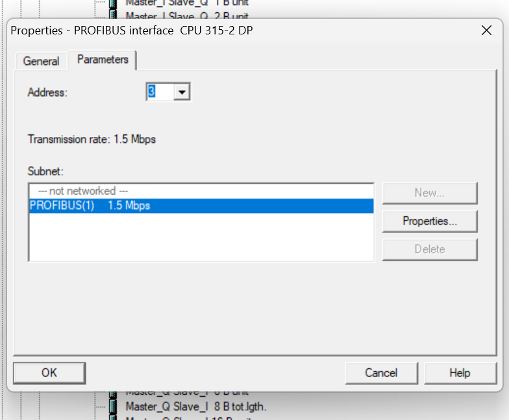Viewport: 509px width, 420px height.
Task: Close the Properties dialog with X
Action: click(486, 31)
